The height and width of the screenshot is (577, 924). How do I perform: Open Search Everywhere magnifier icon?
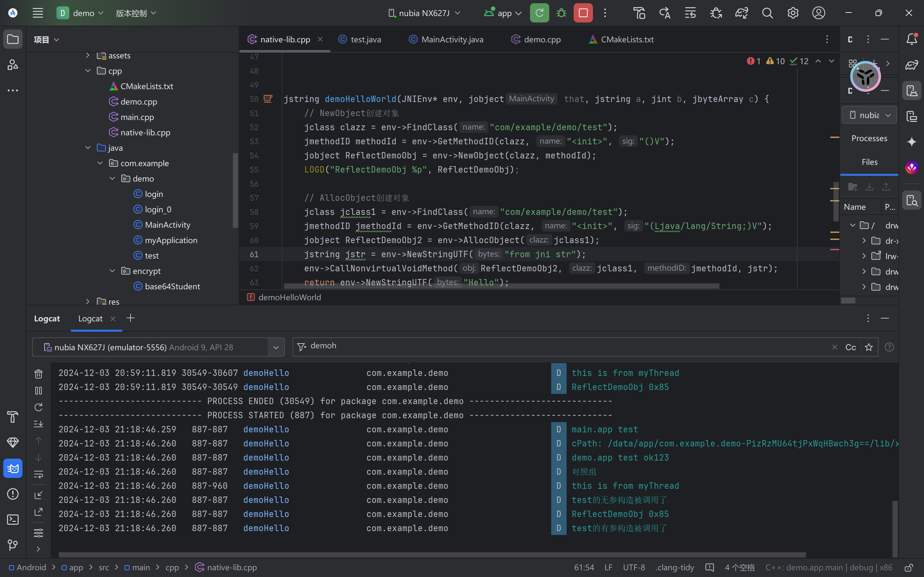click(767, 13)
